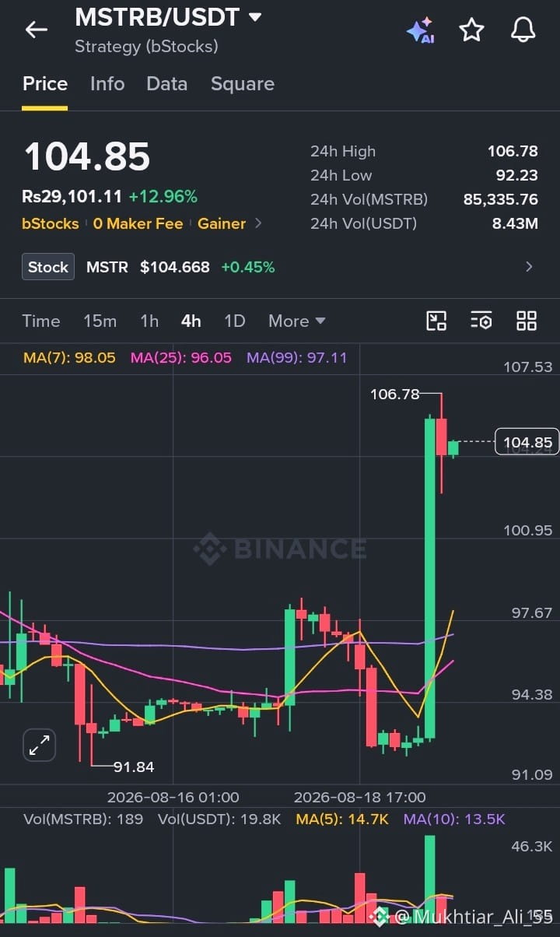
Task: Open the four-square grid layout icon
Action: click(x=527, y=321)
